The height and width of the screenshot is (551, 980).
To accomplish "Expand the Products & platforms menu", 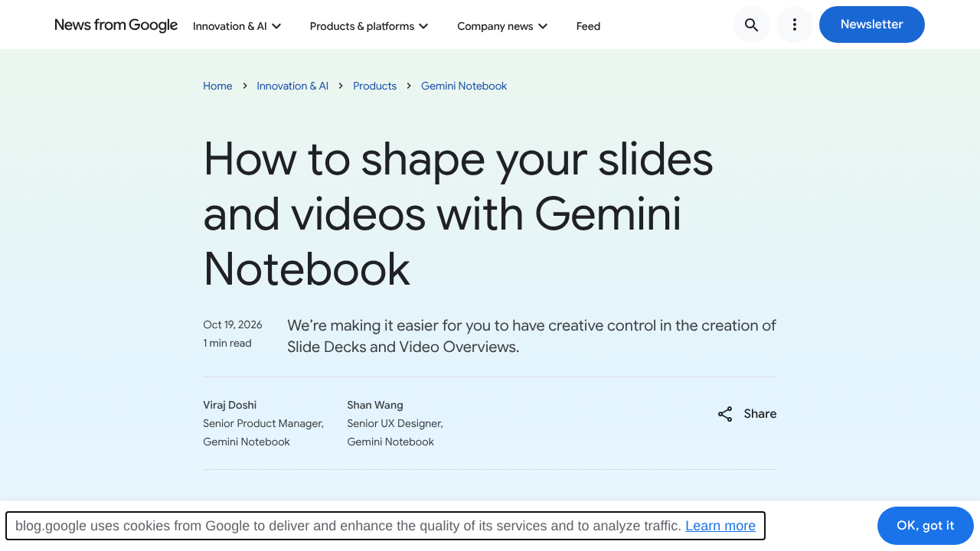I will click(x=369, y=26).
